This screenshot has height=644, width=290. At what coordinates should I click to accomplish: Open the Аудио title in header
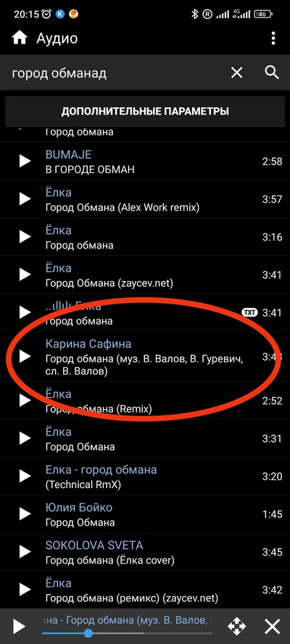pyautogui.click(x=57, y=38)
